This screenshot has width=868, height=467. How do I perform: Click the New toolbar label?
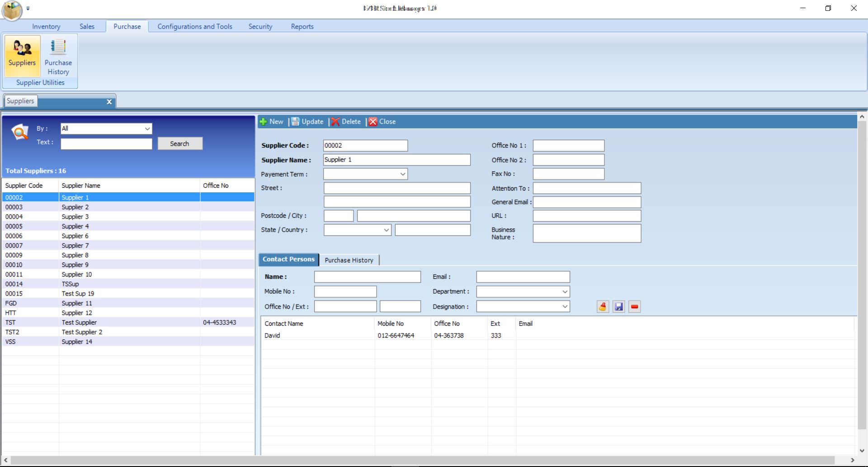[x=276, y=122]
